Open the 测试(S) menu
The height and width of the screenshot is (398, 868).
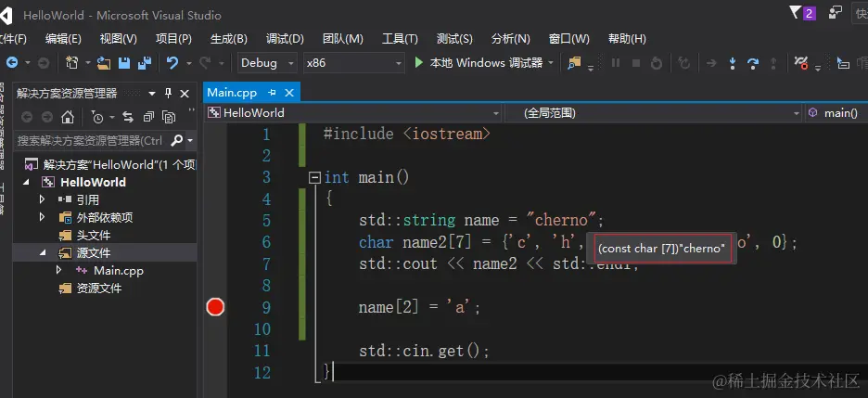[x=454, y=39]
